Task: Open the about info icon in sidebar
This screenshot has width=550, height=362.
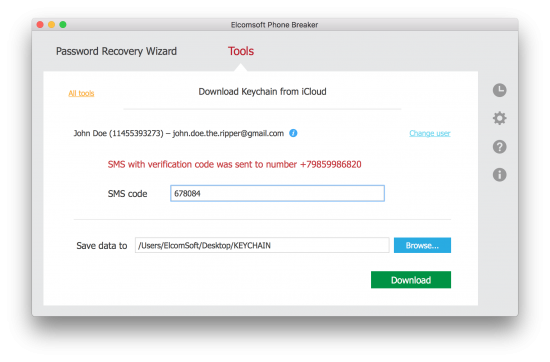Action: pyautogui.click(x=499, y=175)
